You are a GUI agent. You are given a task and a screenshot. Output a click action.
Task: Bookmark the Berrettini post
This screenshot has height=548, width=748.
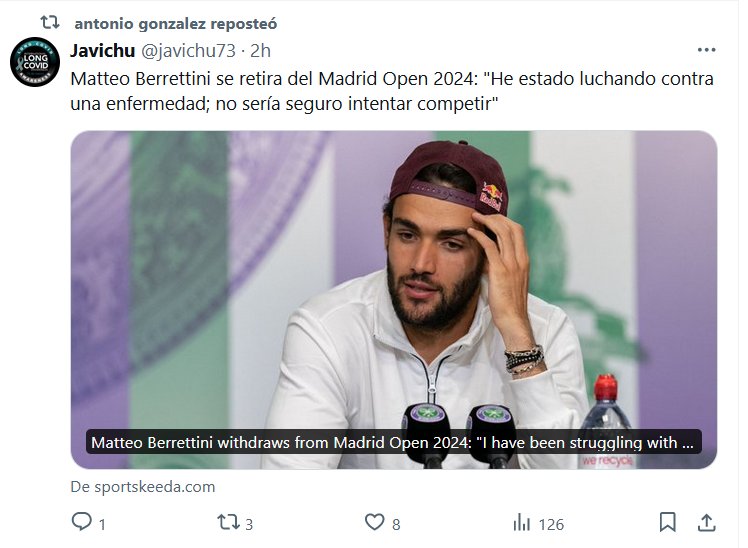click(x=668, y=522)
